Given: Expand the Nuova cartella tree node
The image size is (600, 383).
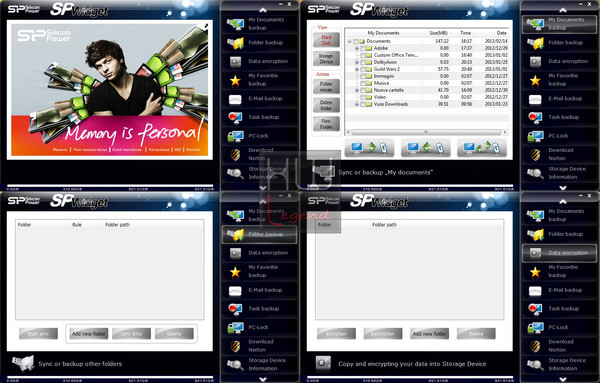Looking at the screenshot, I should 357,90.
